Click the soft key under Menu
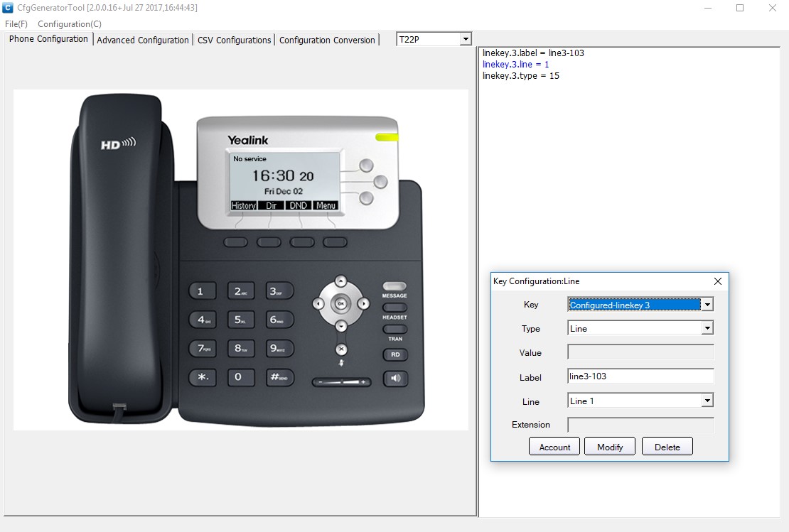This screenshot has height=532, width=789. point(335,242)
